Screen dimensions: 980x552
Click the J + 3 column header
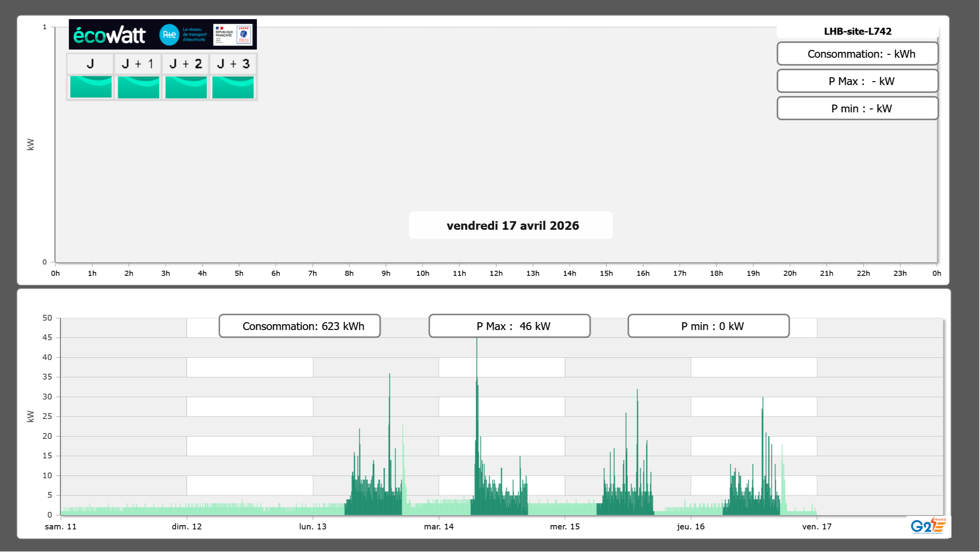point(233,64)
